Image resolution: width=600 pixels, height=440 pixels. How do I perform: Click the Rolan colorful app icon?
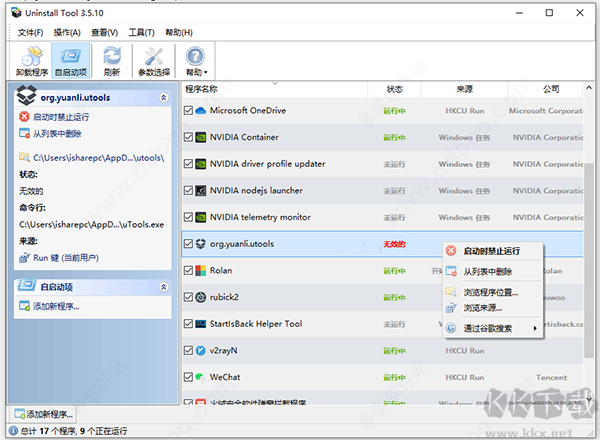201,271
